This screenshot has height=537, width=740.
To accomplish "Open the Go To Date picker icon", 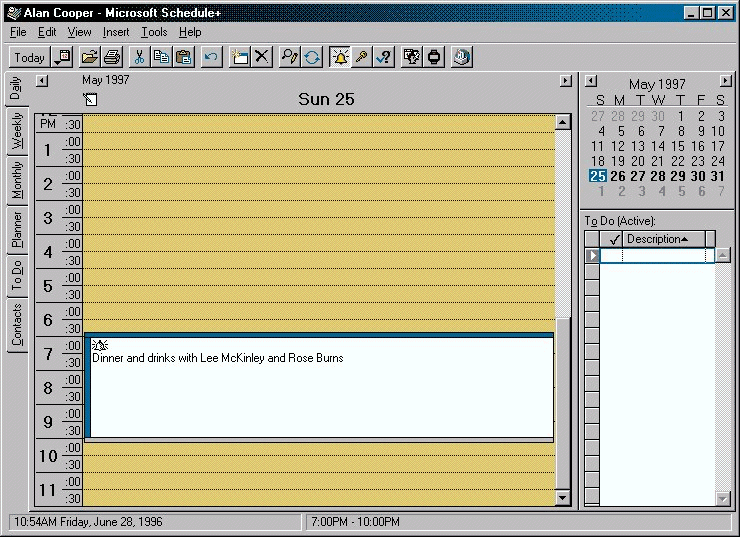I will tap(63, 57).
